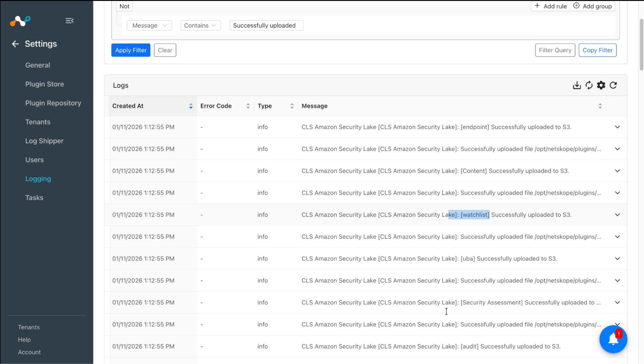Sort by Type using its sort arrows

pyautogui.click(x=292, y=106)
